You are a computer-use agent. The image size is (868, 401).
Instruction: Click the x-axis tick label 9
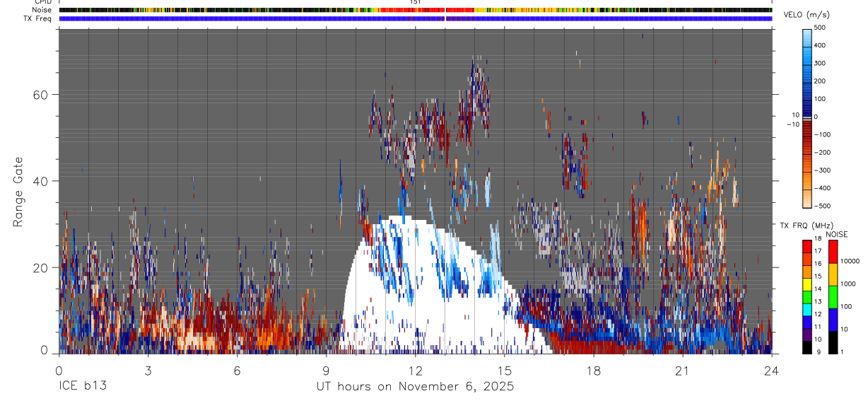click(327, 371)
